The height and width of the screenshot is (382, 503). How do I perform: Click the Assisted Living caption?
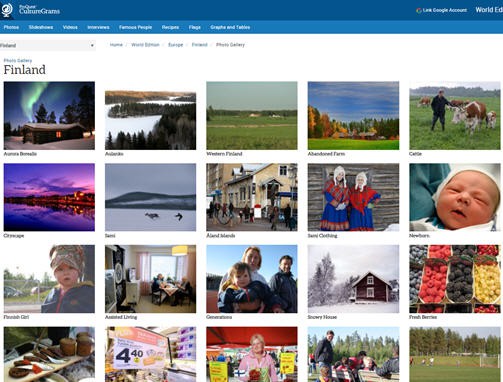tap(121, 317)
